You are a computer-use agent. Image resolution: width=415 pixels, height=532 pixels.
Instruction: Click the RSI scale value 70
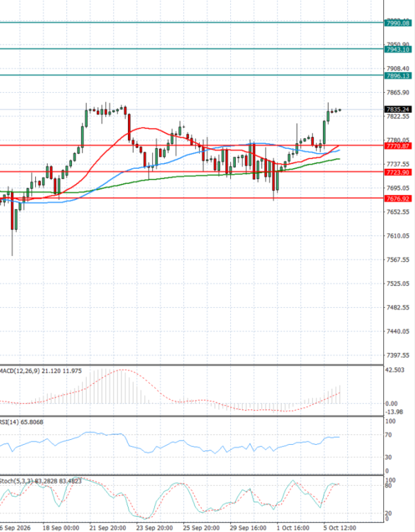[389, 435]
